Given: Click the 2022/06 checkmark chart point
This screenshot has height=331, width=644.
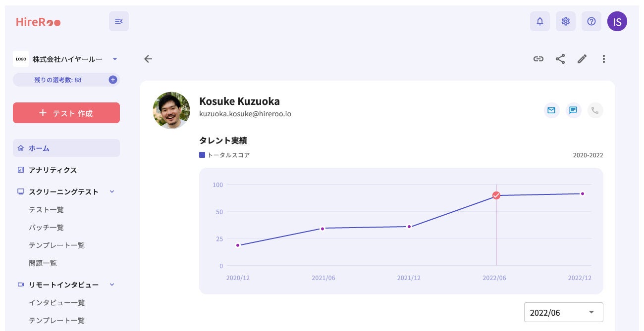Looking at the screenshot, I should [x=496, y=195].
